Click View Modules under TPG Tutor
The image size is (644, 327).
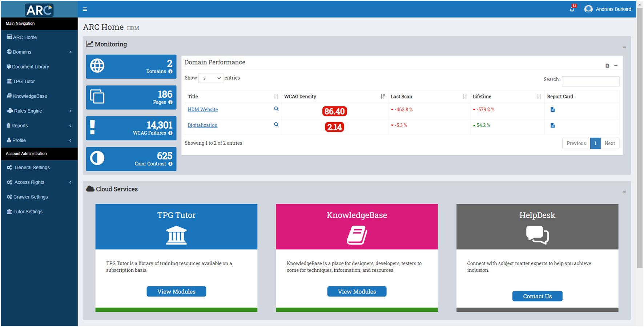click(176, 291)
